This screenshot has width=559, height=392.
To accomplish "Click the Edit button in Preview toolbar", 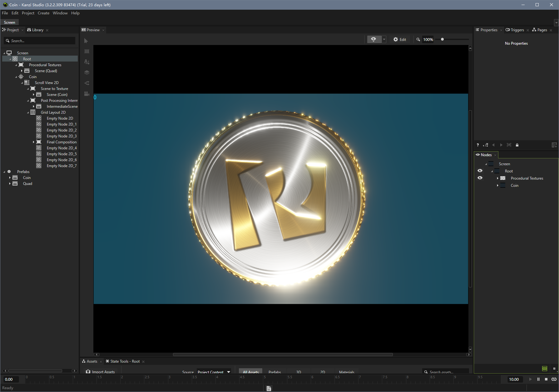I will (x=400, y=40).
